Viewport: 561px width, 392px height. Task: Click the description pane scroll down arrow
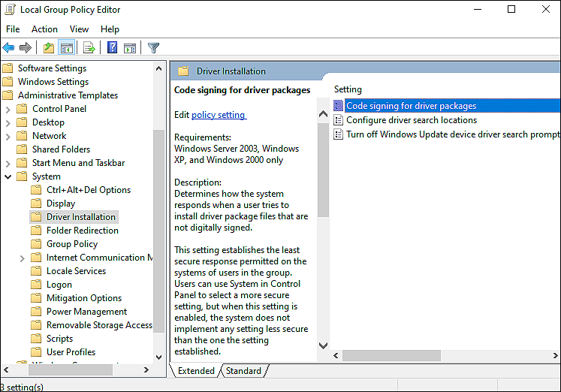pos(323,345)
